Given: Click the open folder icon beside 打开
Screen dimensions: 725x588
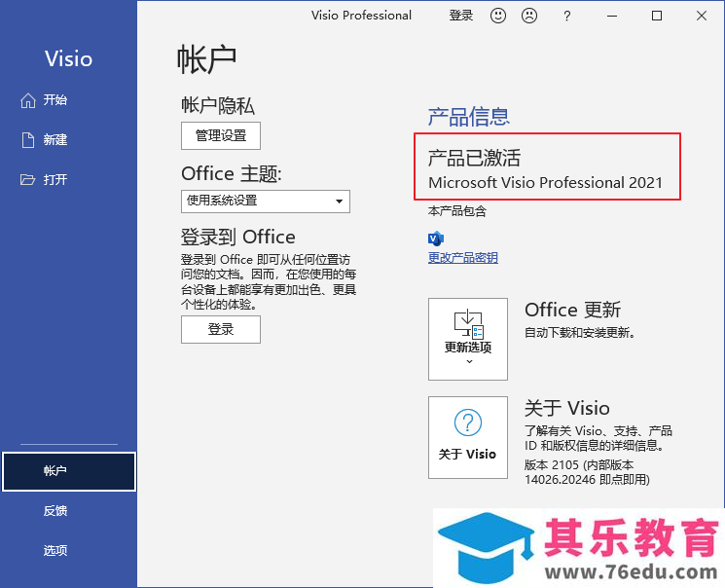Looking at the screenshot, I should click(28, 179).
